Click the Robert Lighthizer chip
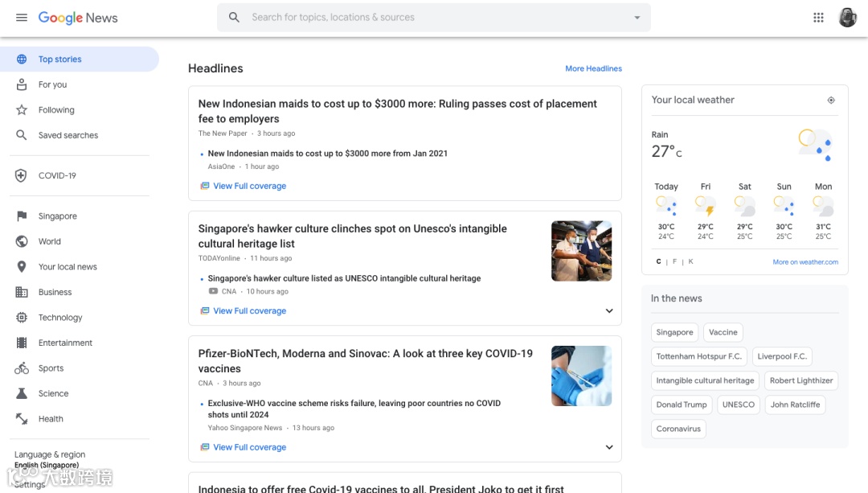Viewport: 868px width, 493px height. (x=801, y=380)
